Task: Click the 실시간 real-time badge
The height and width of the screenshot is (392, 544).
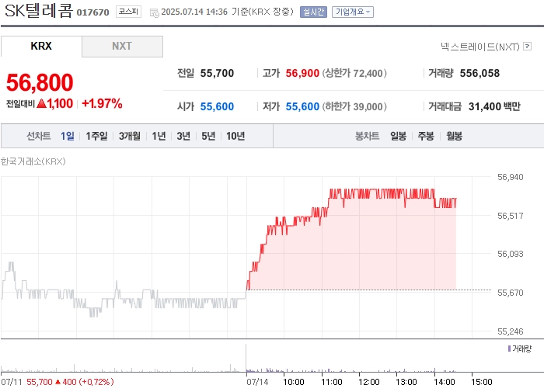Action: tap(313, 12)
